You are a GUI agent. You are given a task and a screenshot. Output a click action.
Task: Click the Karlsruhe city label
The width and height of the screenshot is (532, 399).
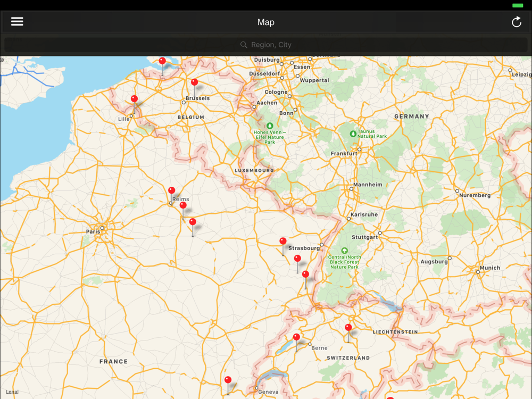tap(364, 214)
